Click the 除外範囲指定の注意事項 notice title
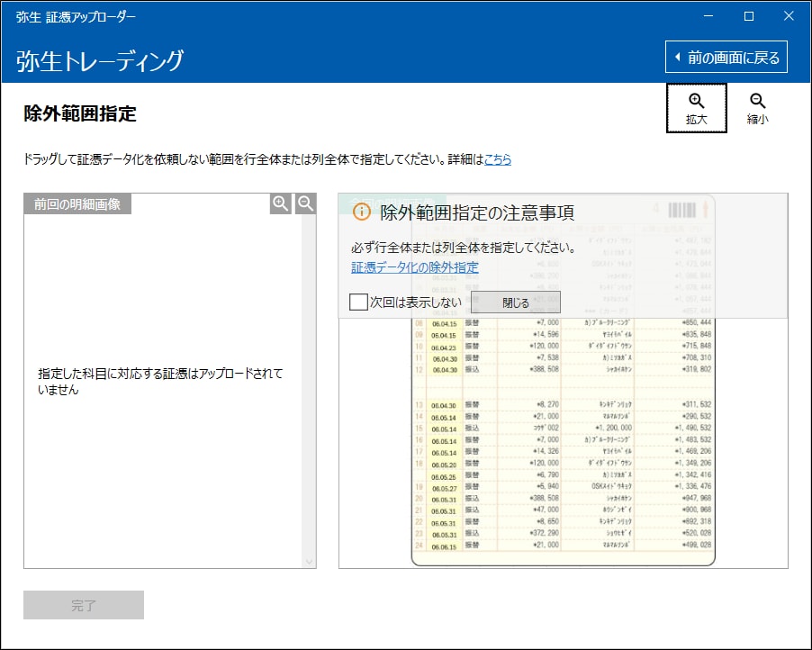 coord(477,212)
